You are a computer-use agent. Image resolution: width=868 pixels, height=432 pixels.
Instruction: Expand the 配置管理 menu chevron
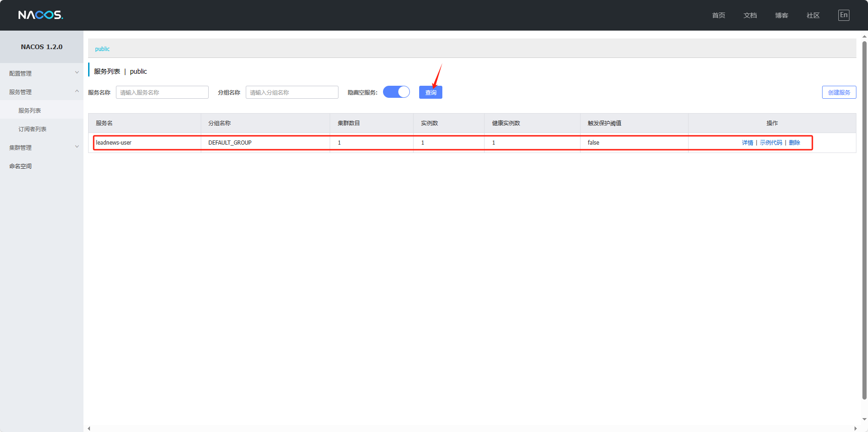77,73
